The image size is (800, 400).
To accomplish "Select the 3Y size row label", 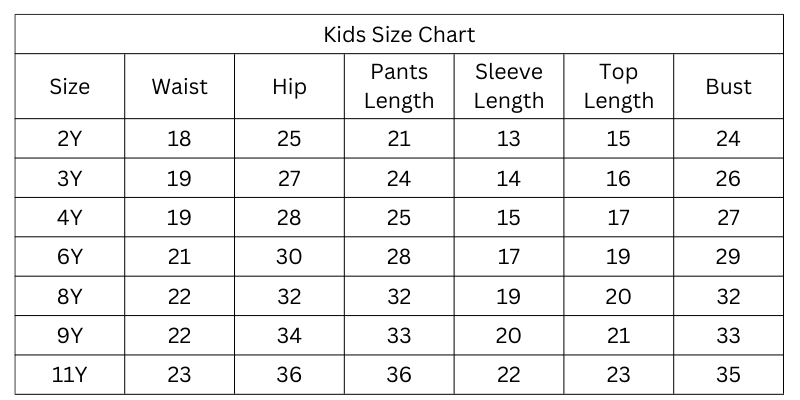I will pyautogui.click(x=70, y=179).
